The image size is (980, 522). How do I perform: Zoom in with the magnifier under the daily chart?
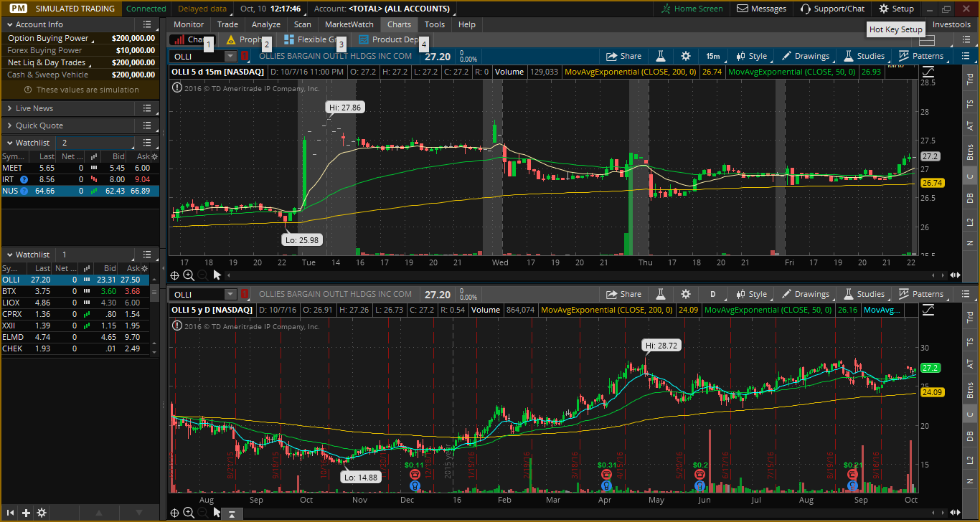click(189, 512)
